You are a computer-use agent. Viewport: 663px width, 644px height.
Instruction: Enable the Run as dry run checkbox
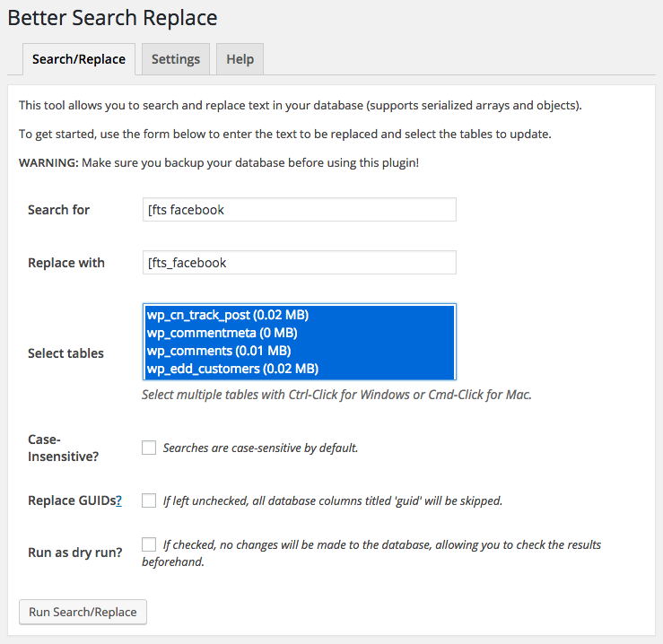tap(149, 544)
